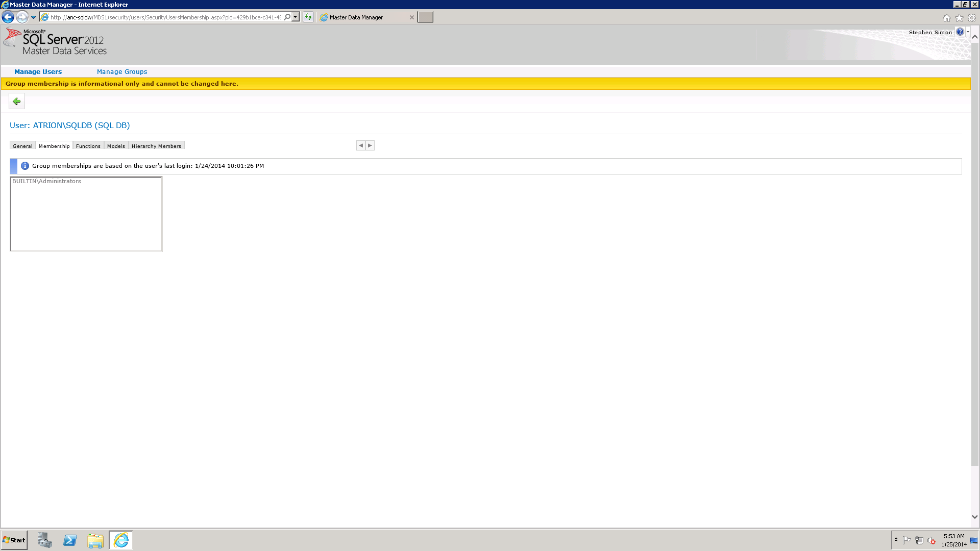Click the blue help question mark icon
Viewport: 980px width, 551px height.
tap(960, 32)
